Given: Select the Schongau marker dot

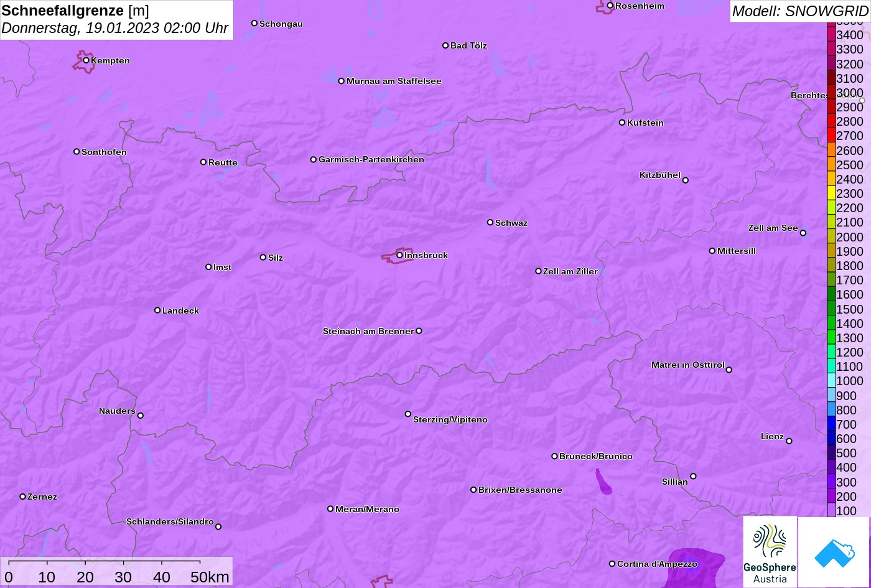Looking at the screenshot, I should [x=254, y=24].
